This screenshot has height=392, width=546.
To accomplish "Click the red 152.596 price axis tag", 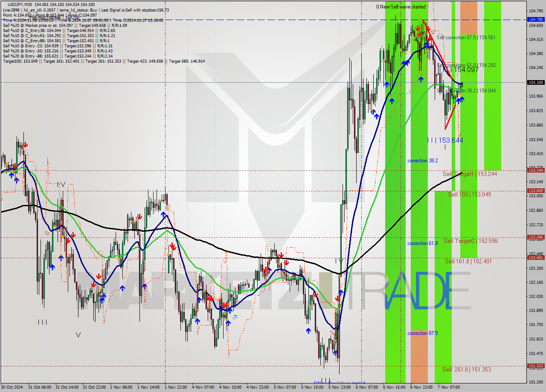I will click(536, 237).
